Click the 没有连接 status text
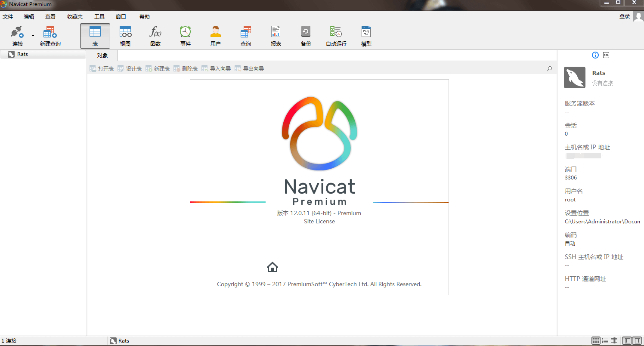This screenshot has width=644, height=346. (x=602, y=83)
